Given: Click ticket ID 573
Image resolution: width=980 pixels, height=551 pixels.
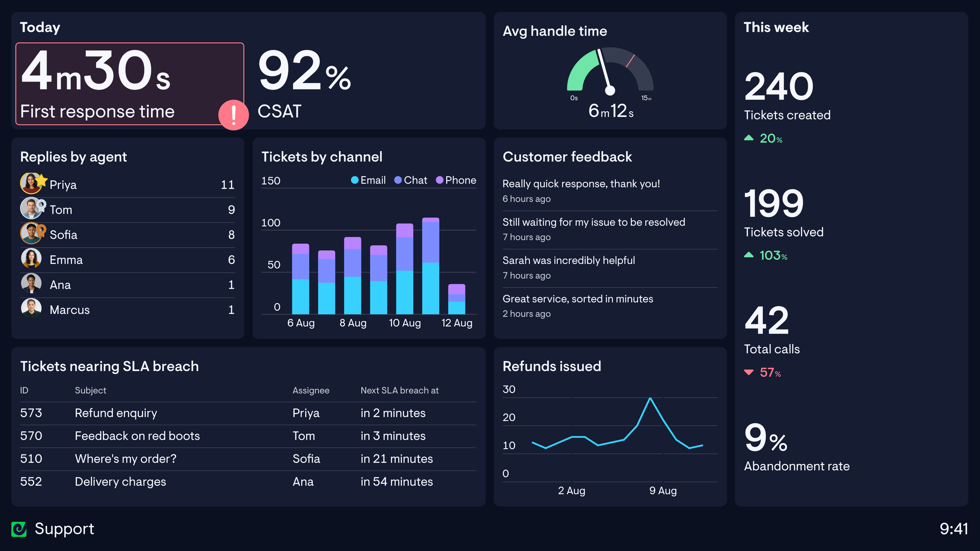Looking at the screenshot, I should click(31, 413).
